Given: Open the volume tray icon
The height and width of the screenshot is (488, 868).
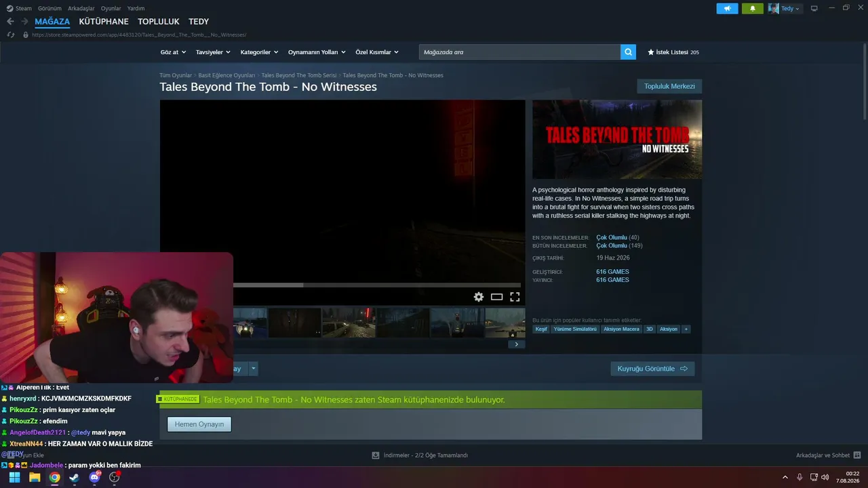Looking at the screenshot, I should 825,477.
